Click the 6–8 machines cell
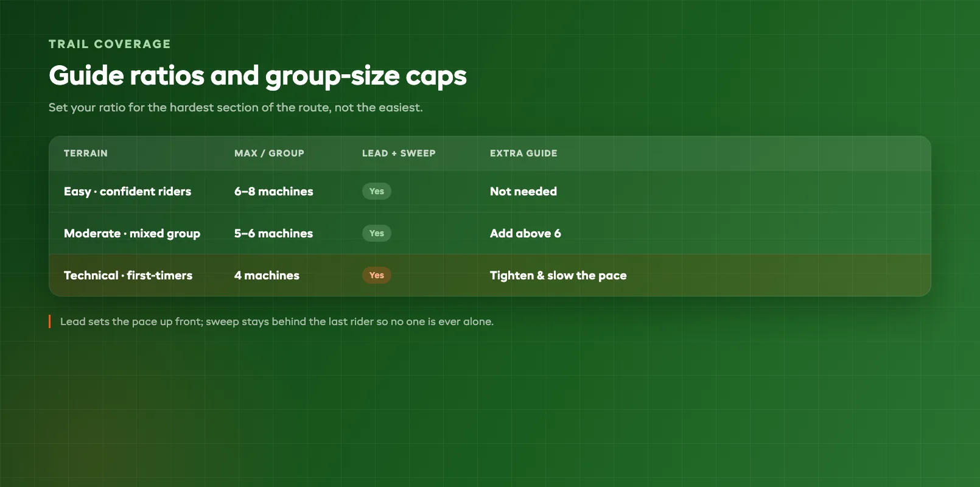Screen dimensions: 980x487 [274, 191]
